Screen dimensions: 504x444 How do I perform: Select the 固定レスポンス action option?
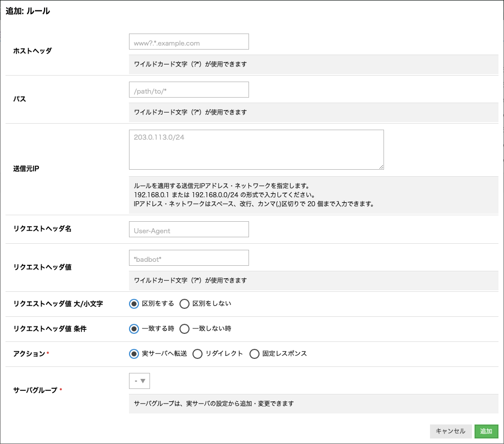(x=255, y=354)
